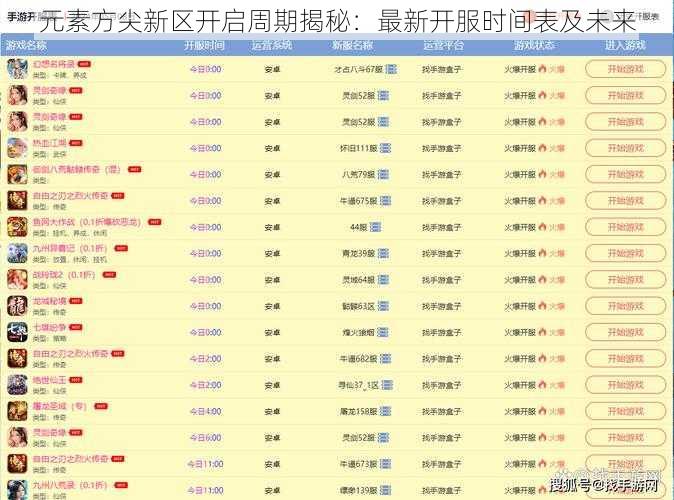Open the 七雄纷争 game name link
Image resolution: width=674 pixels, height=500 pixels.
[x=49, y=327]
